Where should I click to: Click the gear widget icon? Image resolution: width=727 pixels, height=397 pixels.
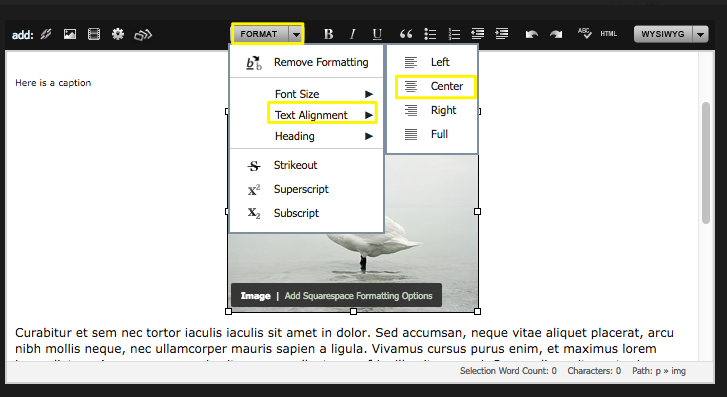click(118, 34)
